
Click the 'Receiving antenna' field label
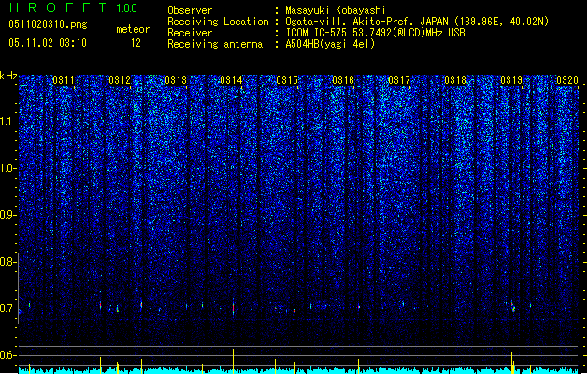pyautogui.click(x=215, y=44)
